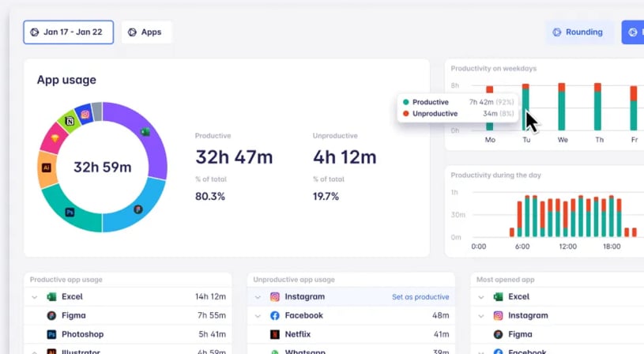This screenshot has height=354, width=644.
Task: Expand the Facebook row in unproductive app usage
Action: click(258, 316)
